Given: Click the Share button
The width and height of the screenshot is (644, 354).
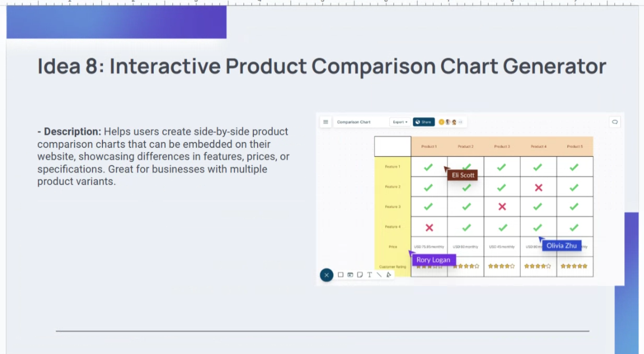Looking at the screenshot, I should tap(423, 122).
